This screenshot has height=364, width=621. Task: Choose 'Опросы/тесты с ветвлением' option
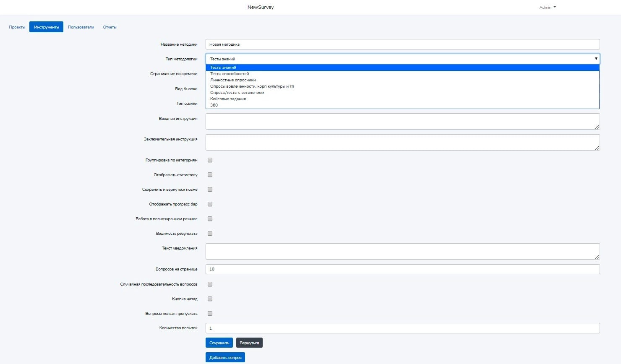(x=237, y=93)
